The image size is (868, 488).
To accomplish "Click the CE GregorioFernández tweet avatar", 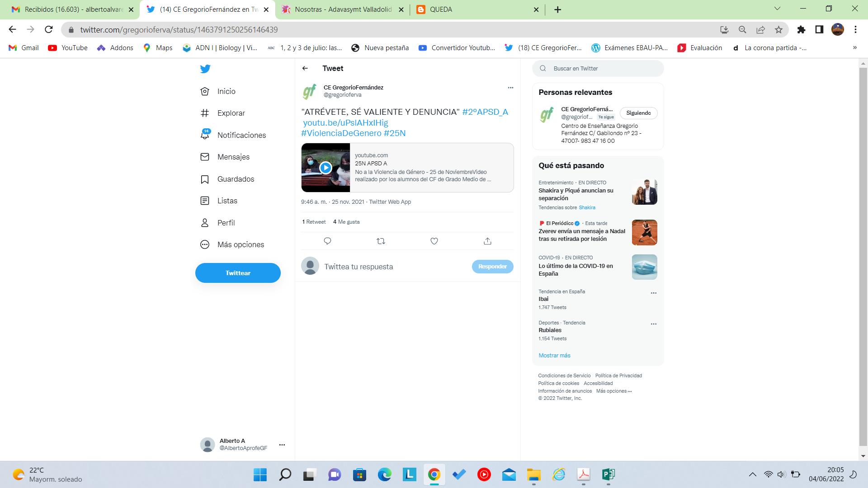I will pos(310,91).
